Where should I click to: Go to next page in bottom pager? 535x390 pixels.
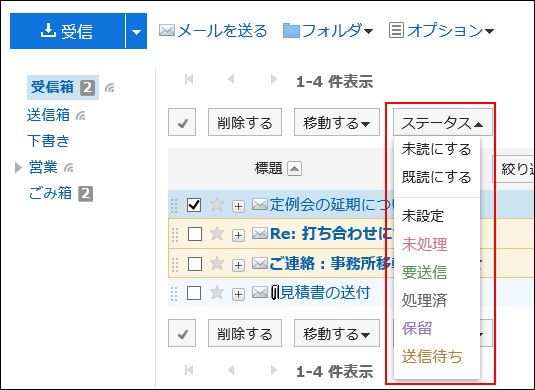pos(273,370)
